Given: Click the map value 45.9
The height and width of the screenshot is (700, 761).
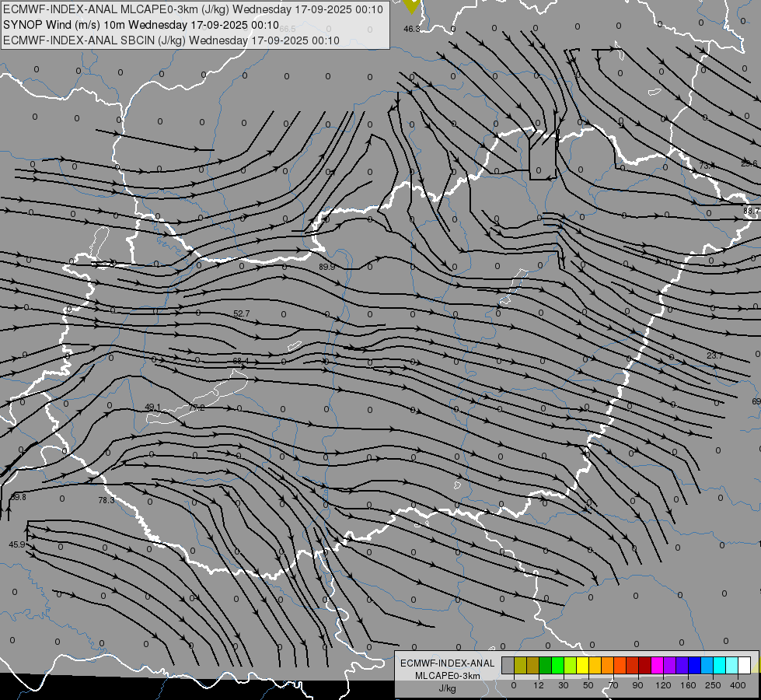Looking at the screenshot, I should [17, 544].
